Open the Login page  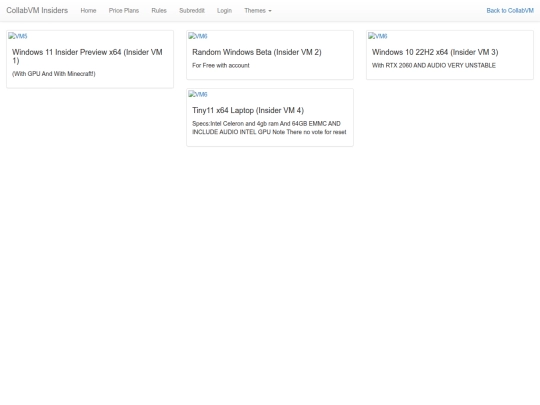[224, 11]
